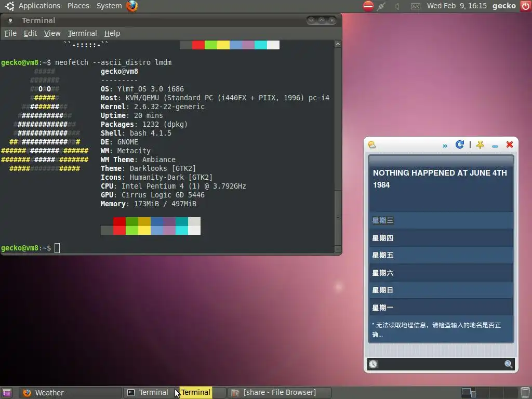Open the System menu
The image size is (532, 399).
click(x=109, y=6)
